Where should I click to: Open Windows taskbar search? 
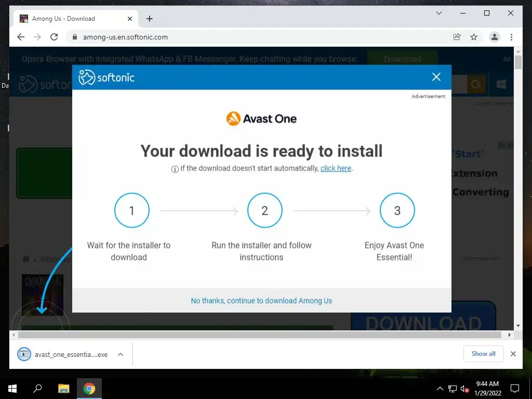coord(37,389)
